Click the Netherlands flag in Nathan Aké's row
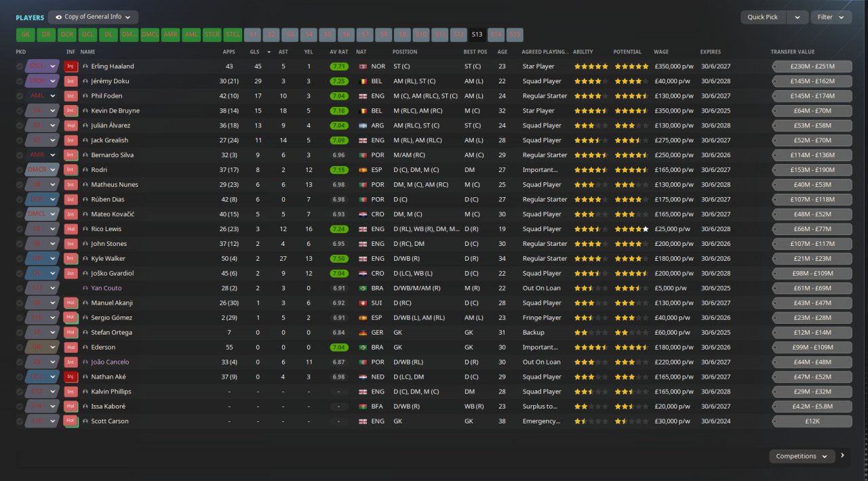868x481 pixels. tap(362, 377)
